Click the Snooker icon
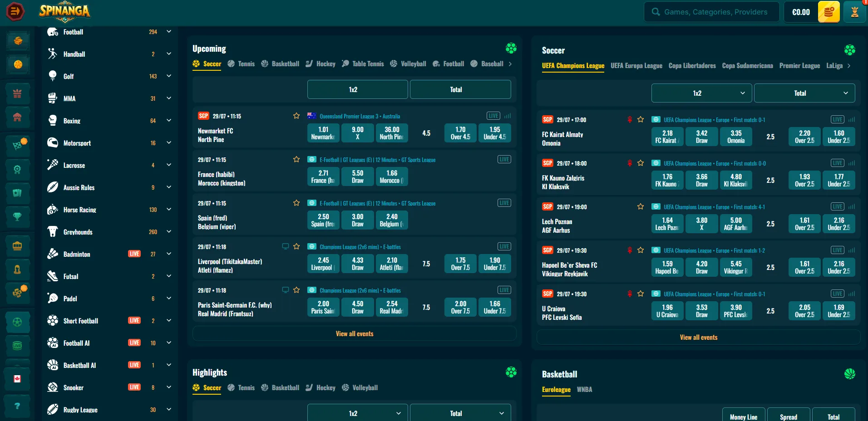 tap(53, 387)
